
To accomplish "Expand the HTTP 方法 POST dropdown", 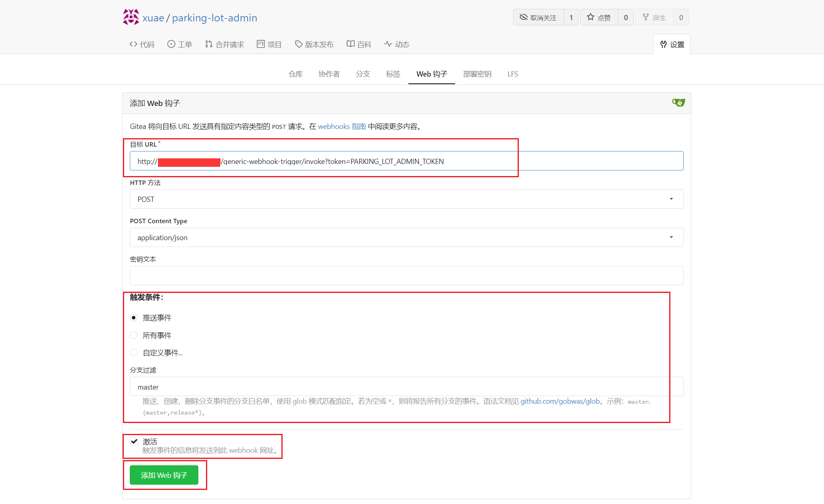I will [406, 199].
